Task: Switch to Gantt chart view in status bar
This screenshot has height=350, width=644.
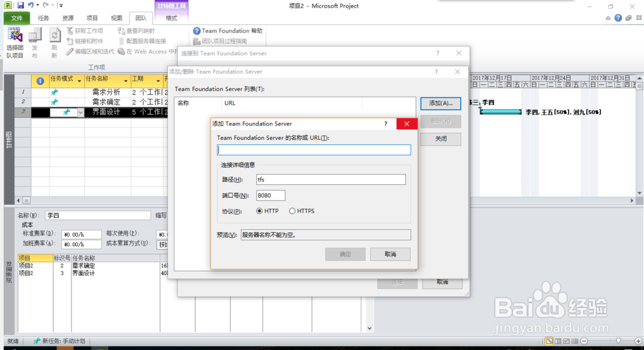Action: [x=549, y=341]
